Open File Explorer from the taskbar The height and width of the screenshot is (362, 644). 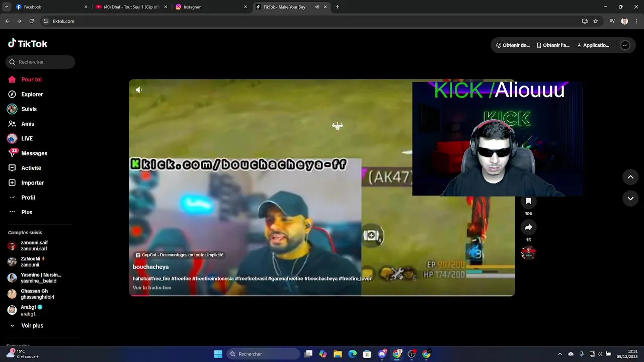[x=338, y=354]
